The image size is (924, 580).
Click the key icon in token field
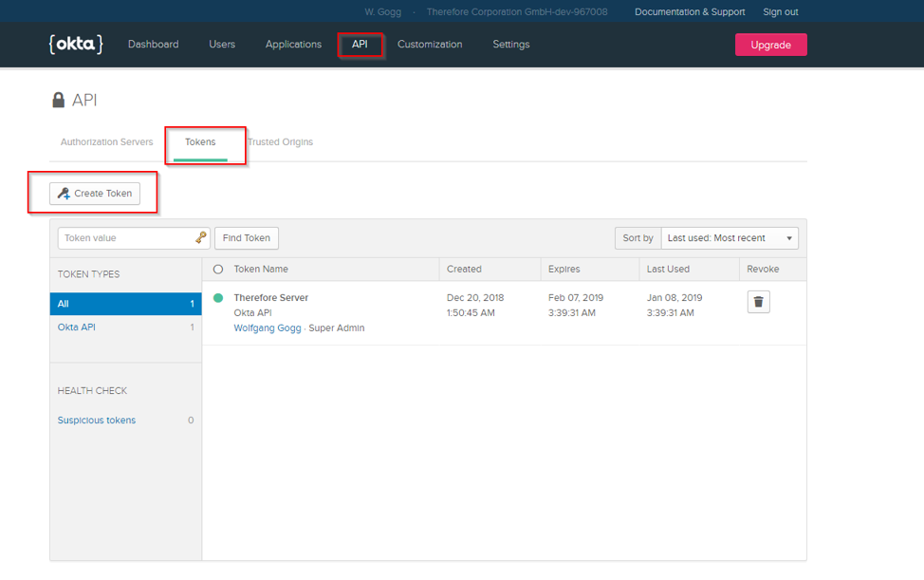click(201, 238)
